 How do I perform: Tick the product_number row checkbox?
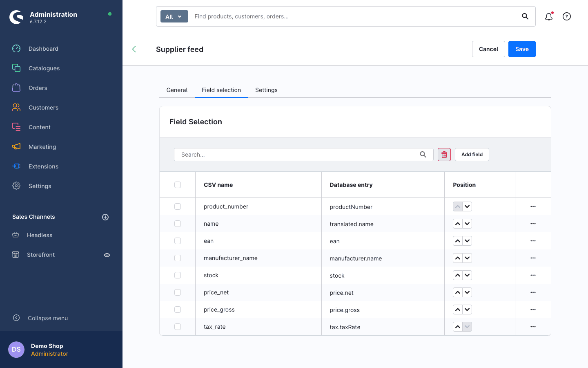(178, 206)
